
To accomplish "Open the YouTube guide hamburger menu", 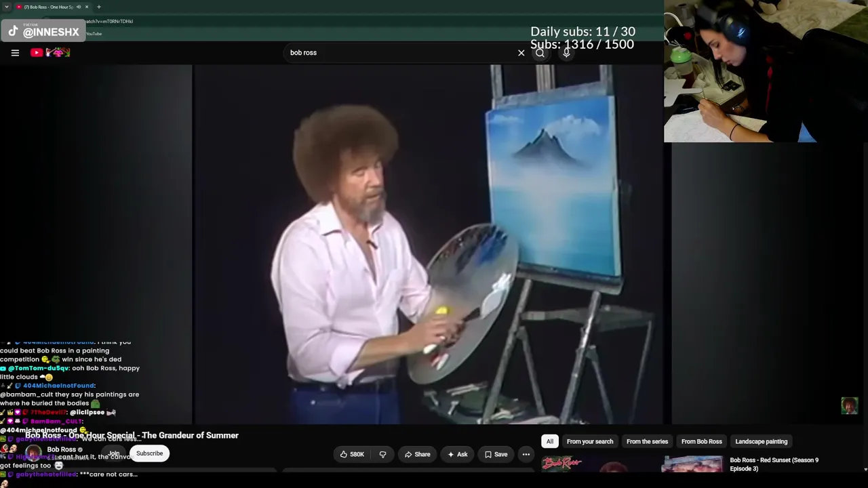I will point(15,53).
